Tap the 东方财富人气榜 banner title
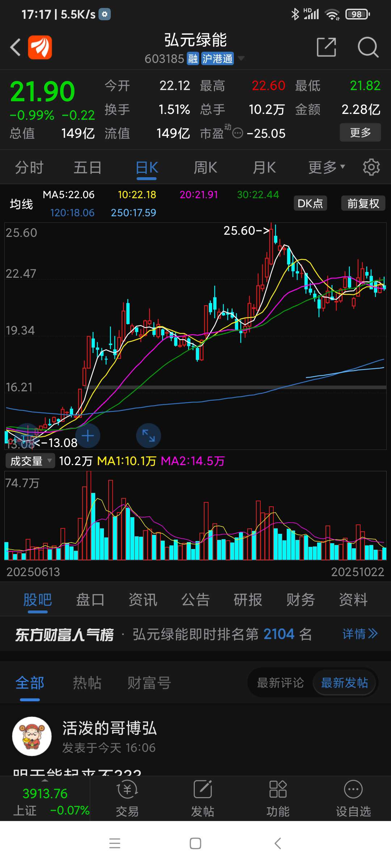The height and width of the screenshot is (868, 391). point(64,634)
